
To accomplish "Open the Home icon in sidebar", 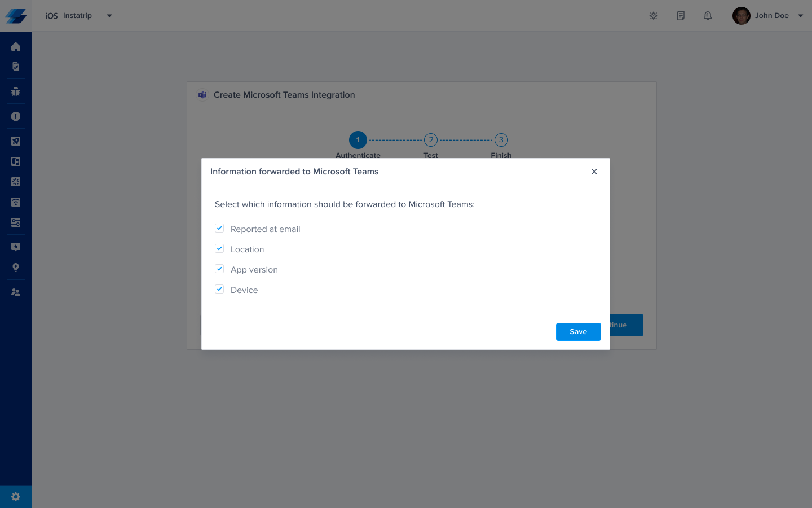I will 16,46.
